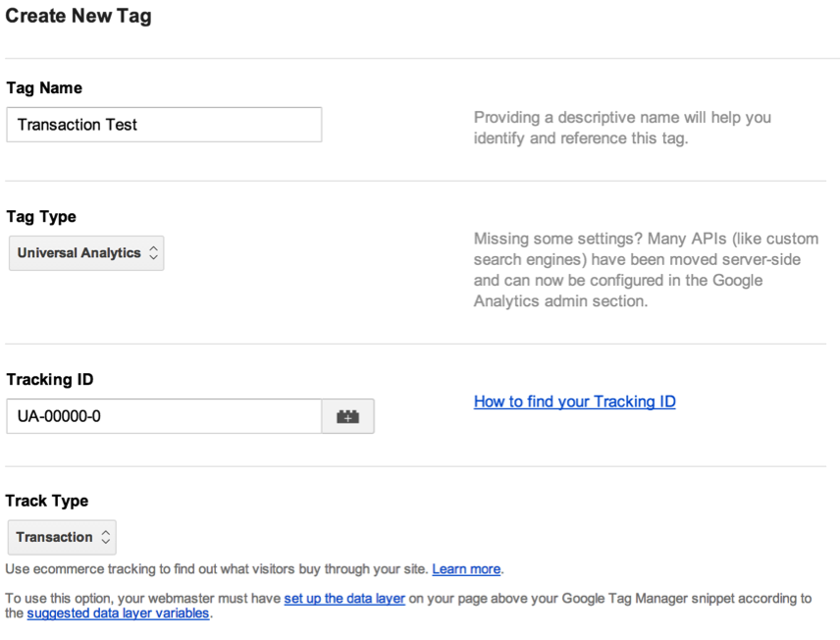Focus the Tag Name input field
Image resolution: width=840 pixels, height=640 pixels.
[x=164, y=125]
